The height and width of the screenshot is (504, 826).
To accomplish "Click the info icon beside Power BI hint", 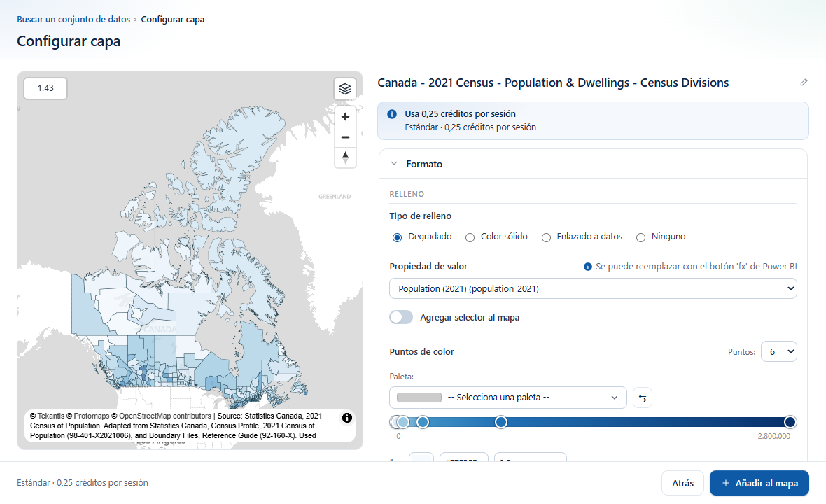I will click(588, 267).
